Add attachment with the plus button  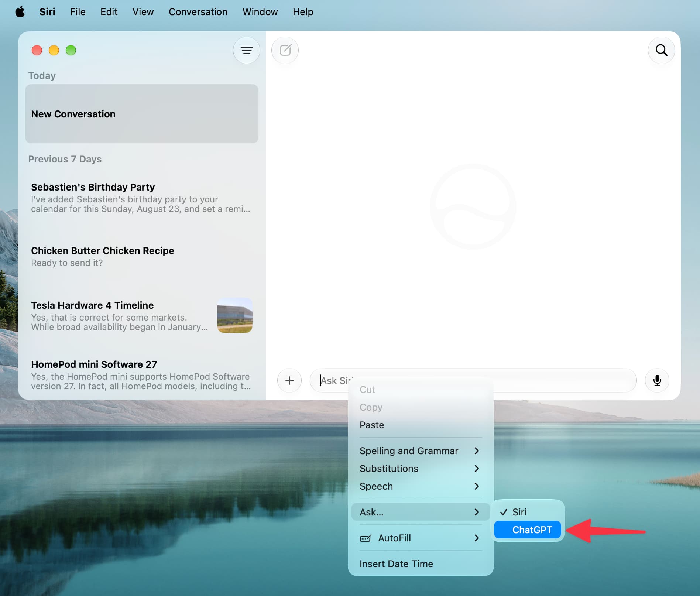pos(289,380)
